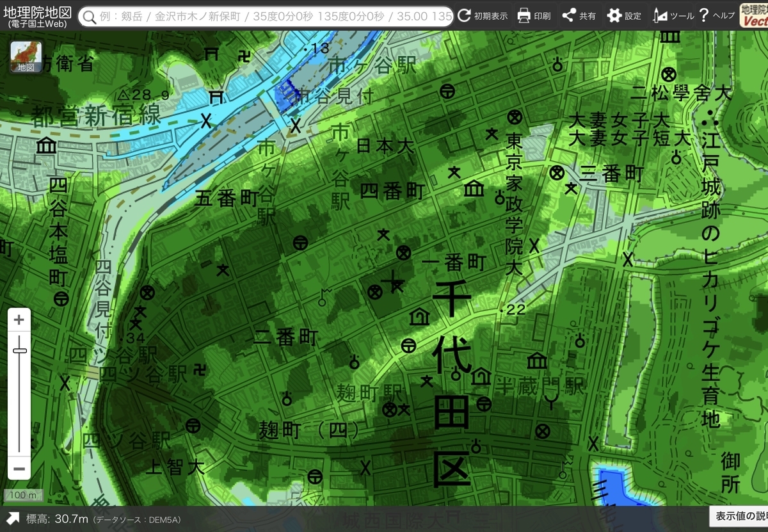
Task: Click the 半蔵門駅 station label
Action: tap(541, 385)
